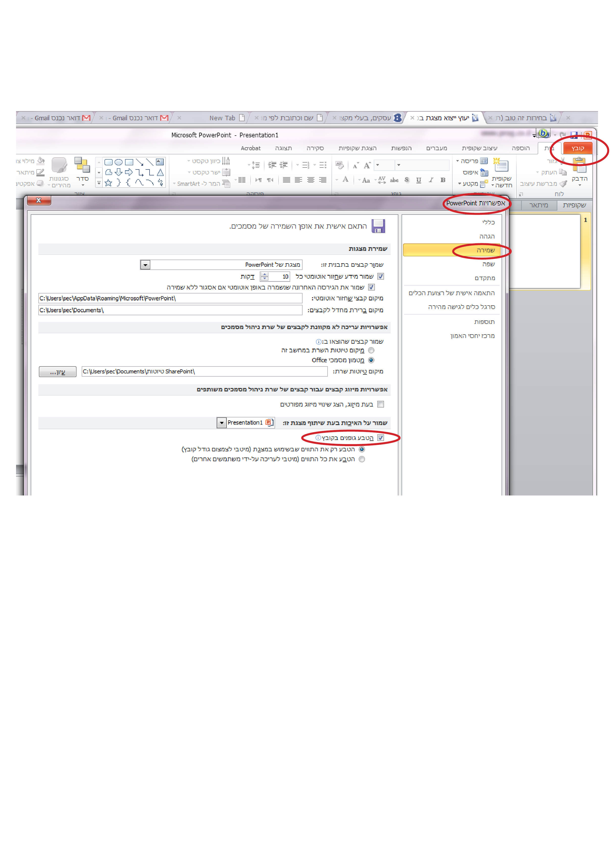Select Language (שפה) in the options sidebar
The image size is (614, 868).
[x=488, y=264]
